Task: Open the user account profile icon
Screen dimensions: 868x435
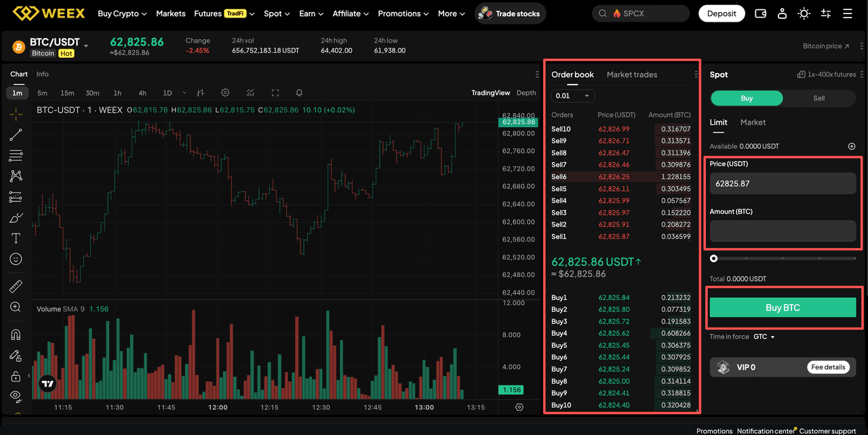Action: coord(783,14)
